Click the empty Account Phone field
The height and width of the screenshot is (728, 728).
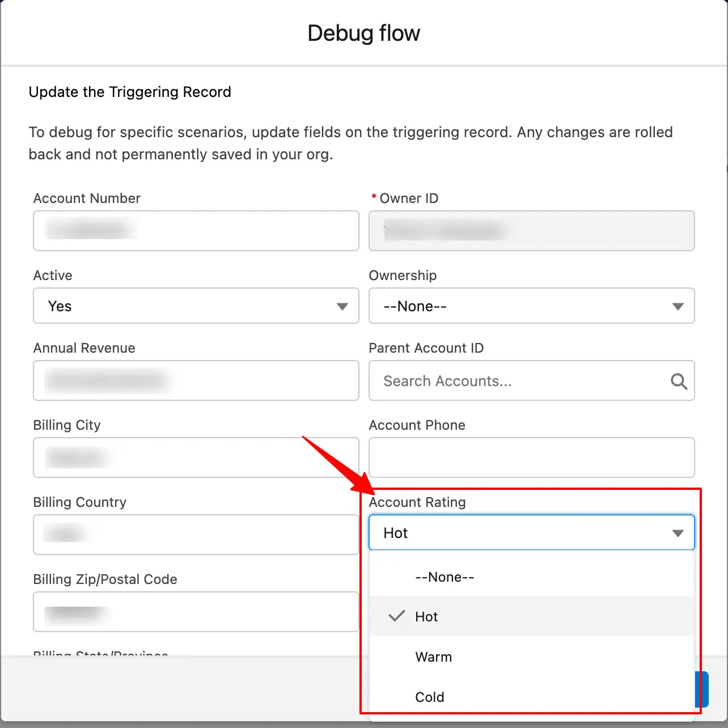531,458
